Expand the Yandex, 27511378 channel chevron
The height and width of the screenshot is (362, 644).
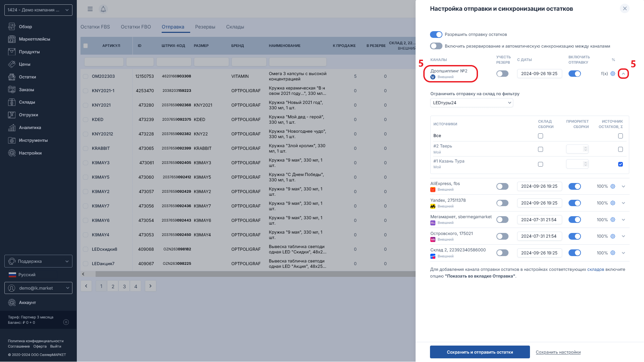[x=624, y=203]
